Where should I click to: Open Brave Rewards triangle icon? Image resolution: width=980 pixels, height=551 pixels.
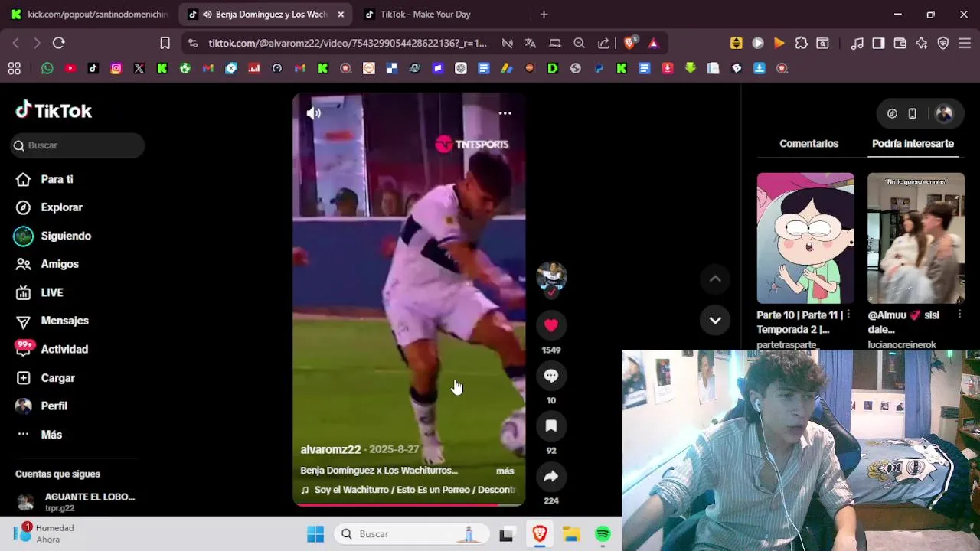(653, 43)
